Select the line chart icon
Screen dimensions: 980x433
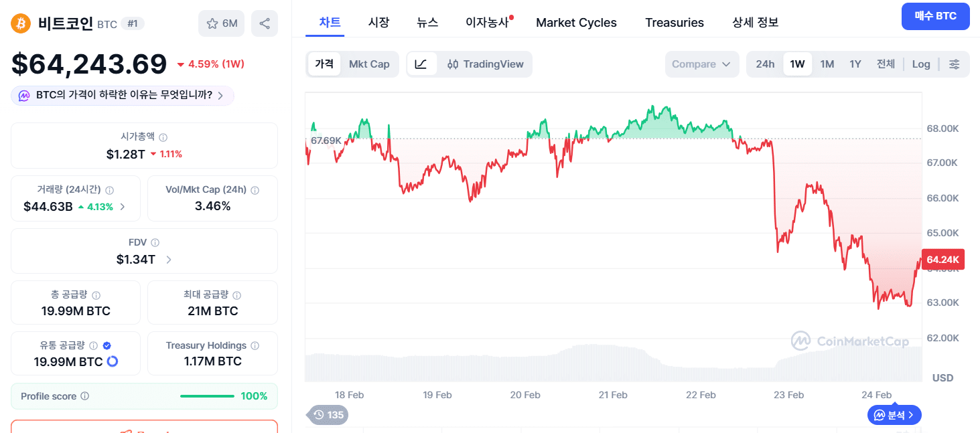[x=421, y=64]
